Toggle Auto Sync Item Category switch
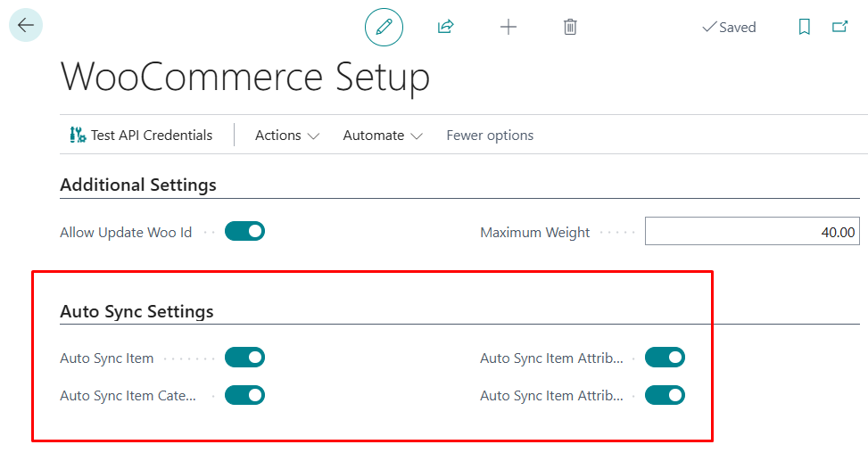This screenshot has width=868, height=461. click(x=244, y=395)
